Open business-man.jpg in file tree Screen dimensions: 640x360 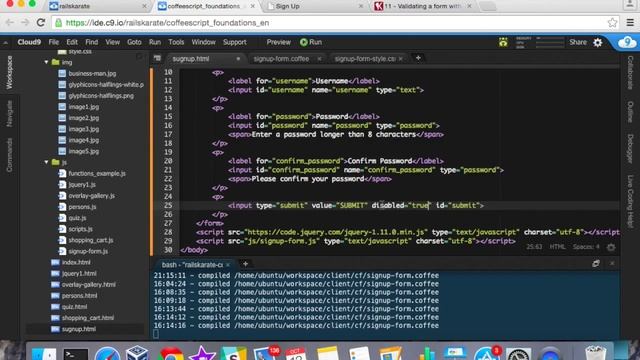[92, 73]
